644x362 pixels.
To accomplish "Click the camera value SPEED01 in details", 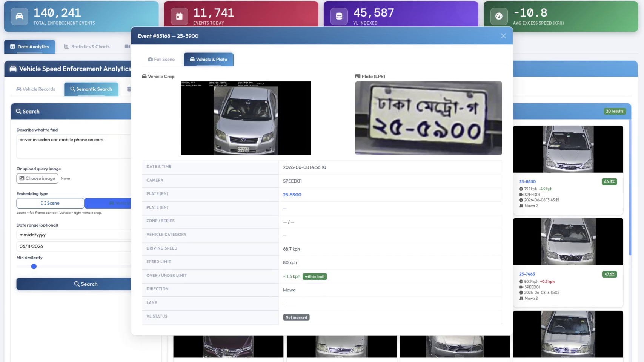I will [x=292, y=181].
